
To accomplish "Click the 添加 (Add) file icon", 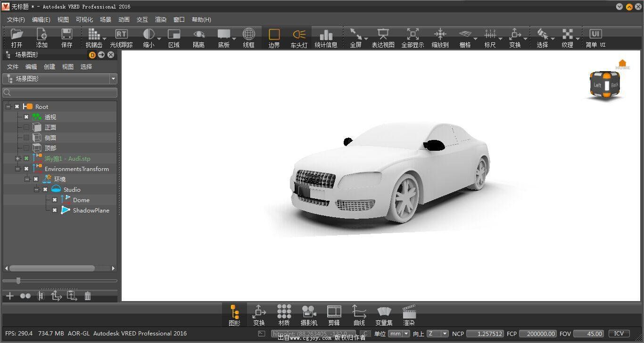I will [x=42, y=34].
